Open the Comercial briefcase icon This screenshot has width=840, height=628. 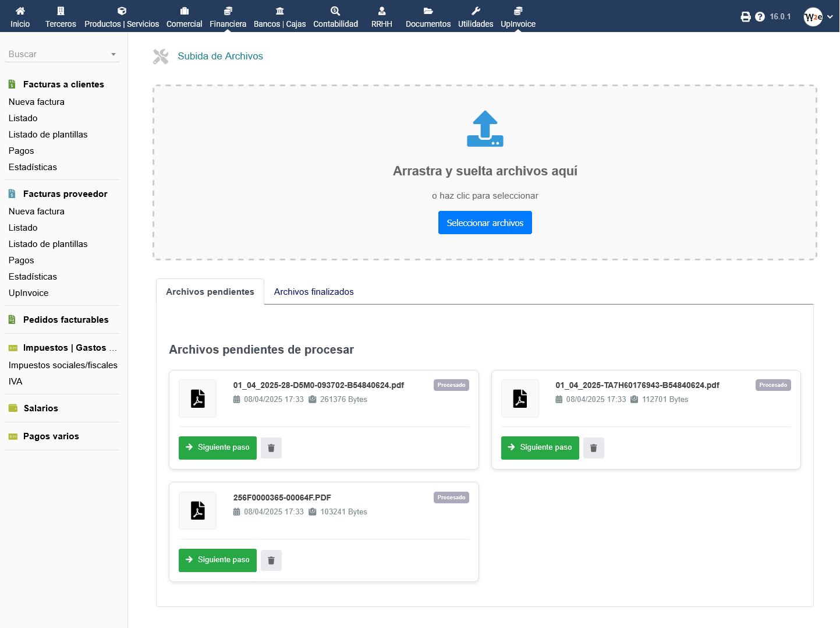pyautogui.click(x=185, y=10)
